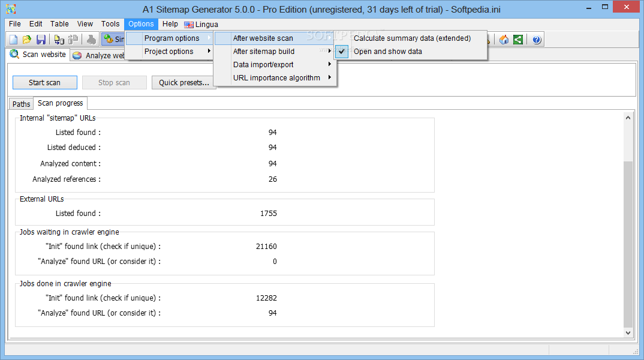Click the Listed deduced label
Screen dimensions: 644x360
(74, 147)
